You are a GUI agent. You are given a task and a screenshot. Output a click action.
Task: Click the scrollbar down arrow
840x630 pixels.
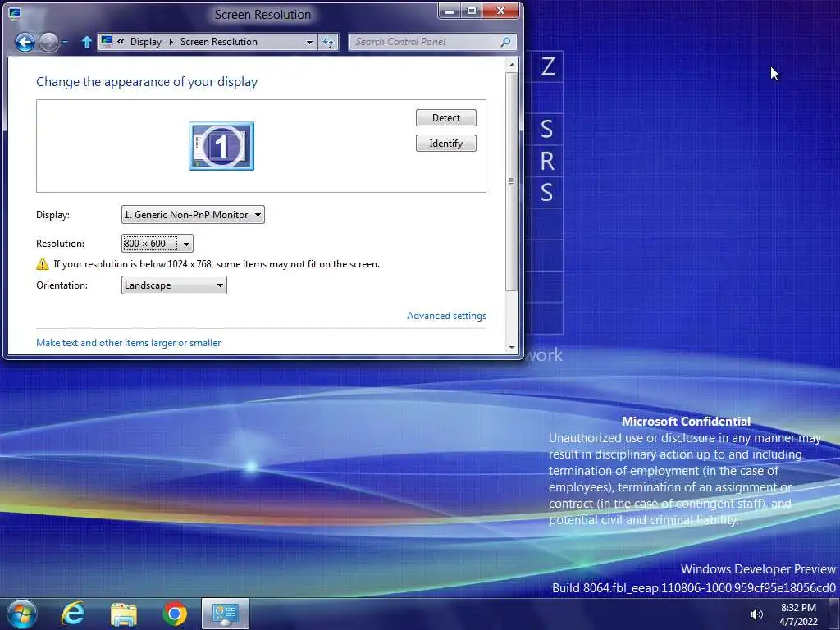click(512, 347)
